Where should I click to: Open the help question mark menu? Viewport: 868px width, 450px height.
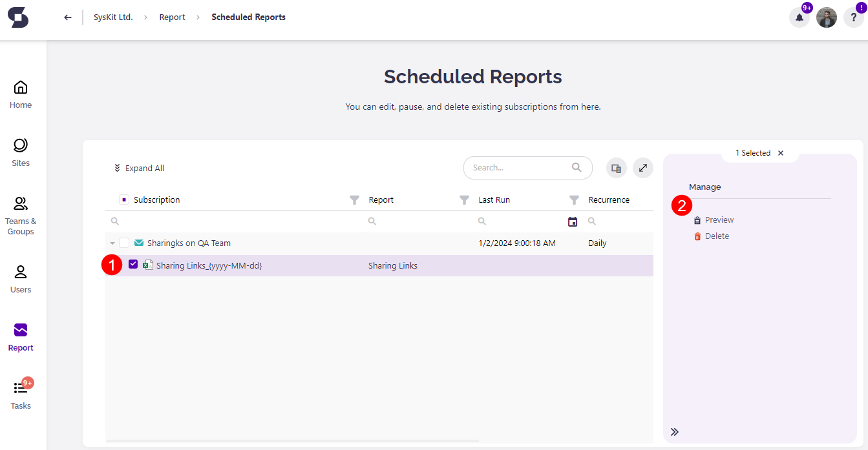tap(853, 17)
